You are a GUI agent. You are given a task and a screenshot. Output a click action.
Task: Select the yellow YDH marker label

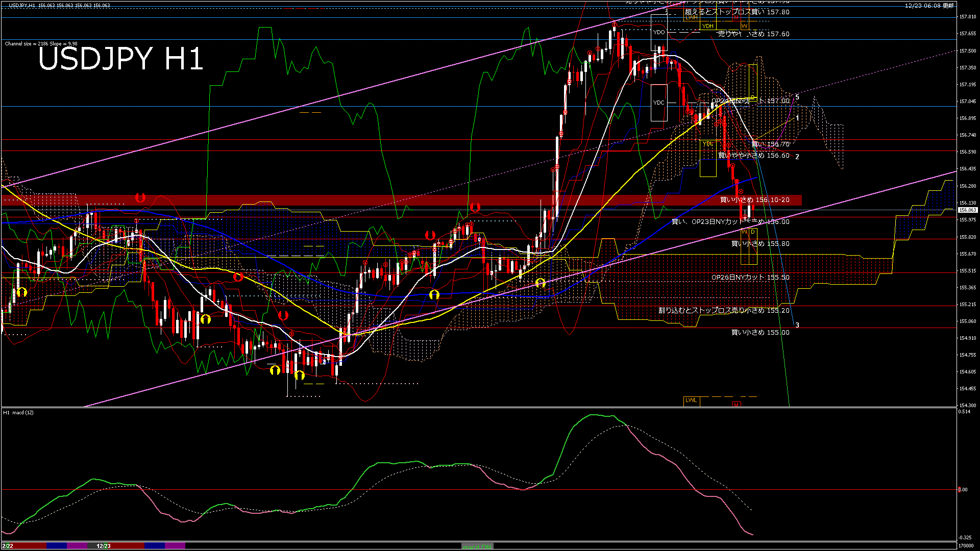point(707,26)
